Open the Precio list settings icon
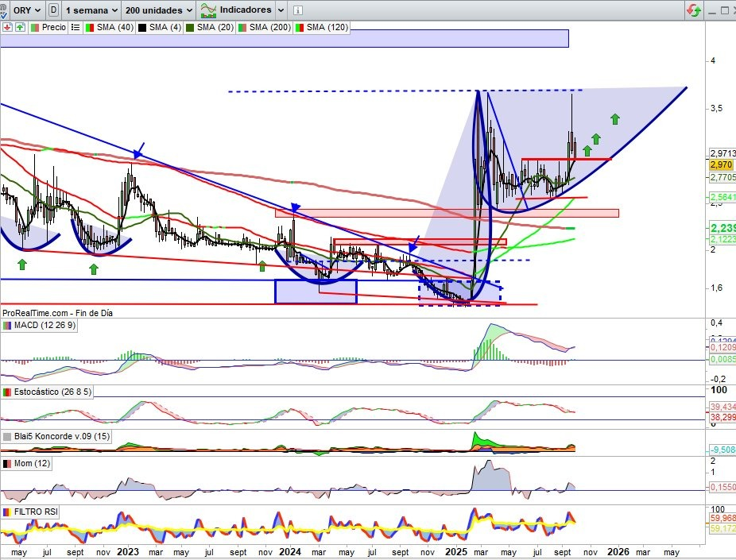The width and height of the screenshot is (736, 560). pyautogui.click(x=76, y=27)
